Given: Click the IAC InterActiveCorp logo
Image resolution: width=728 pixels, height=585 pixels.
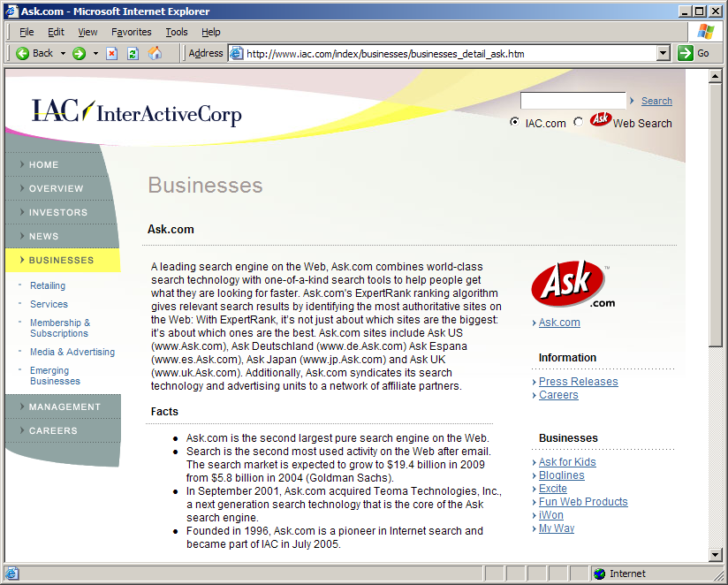Looking at the screenshot, I should coord(136,112).
